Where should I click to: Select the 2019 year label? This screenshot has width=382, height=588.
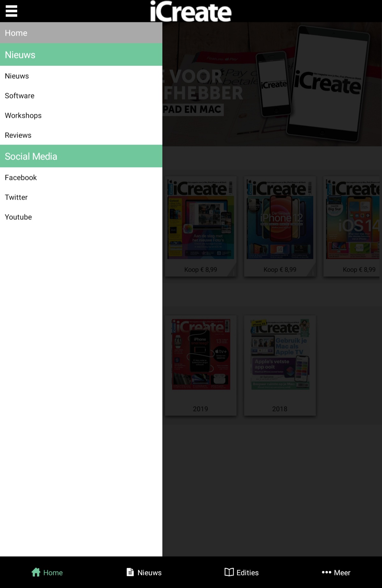click(x=201, y=409)
